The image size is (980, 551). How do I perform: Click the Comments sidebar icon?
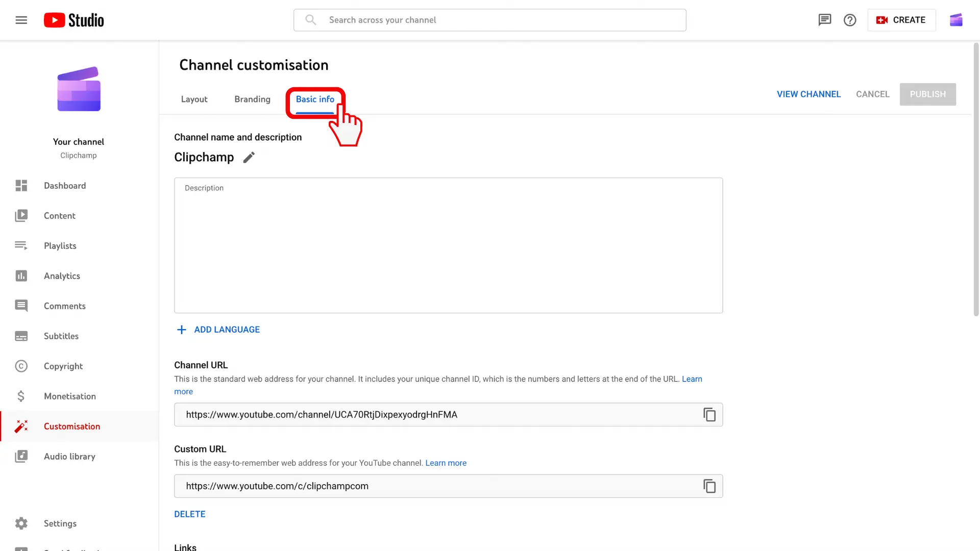(x=20, y=306)
